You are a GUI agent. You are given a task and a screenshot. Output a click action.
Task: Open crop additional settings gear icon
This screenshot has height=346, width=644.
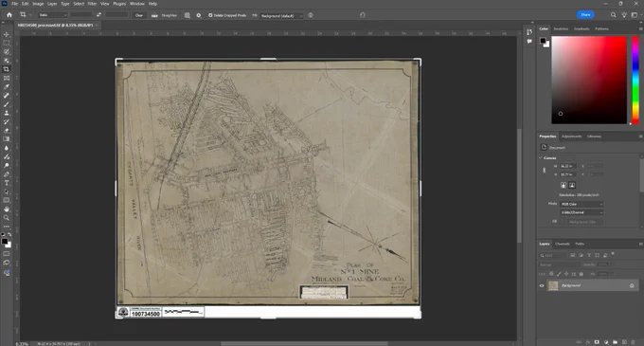click(199, 15)
